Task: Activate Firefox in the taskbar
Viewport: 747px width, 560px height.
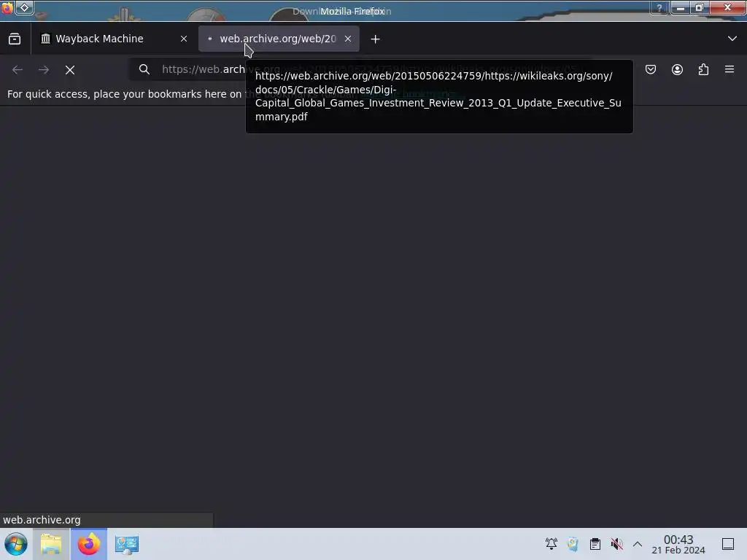Action: coord(88,544)
